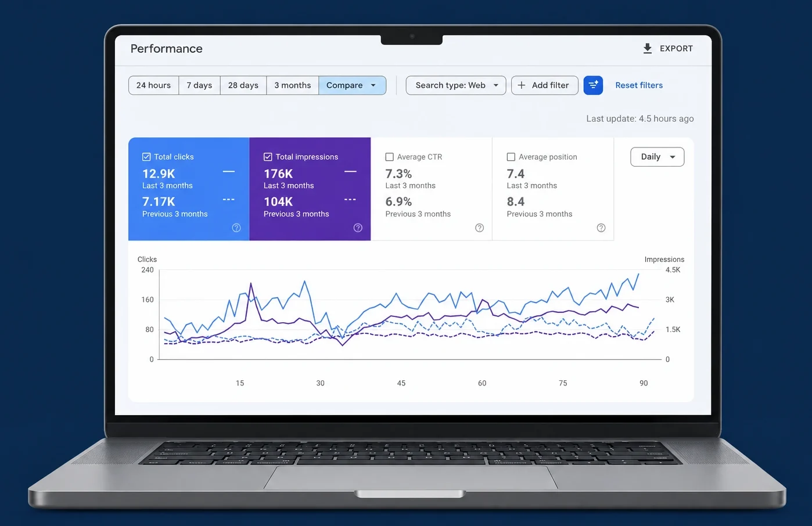Click the export download icon

[x=648, y=49]
